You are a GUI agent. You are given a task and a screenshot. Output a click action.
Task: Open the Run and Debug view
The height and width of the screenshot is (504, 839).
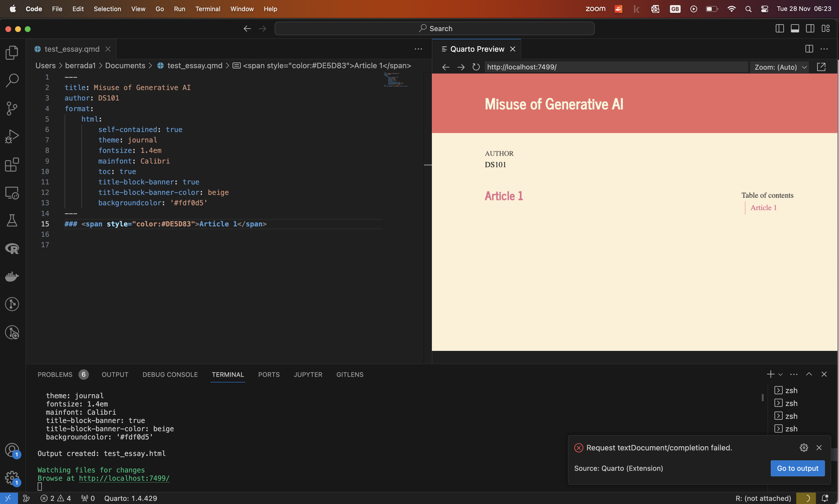coord(12,137)
